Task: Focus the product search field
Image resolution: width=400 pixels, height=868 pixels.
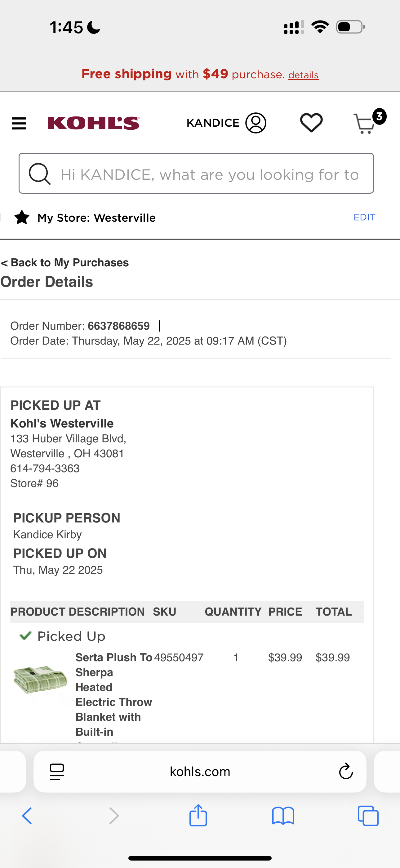Action: 196,173
